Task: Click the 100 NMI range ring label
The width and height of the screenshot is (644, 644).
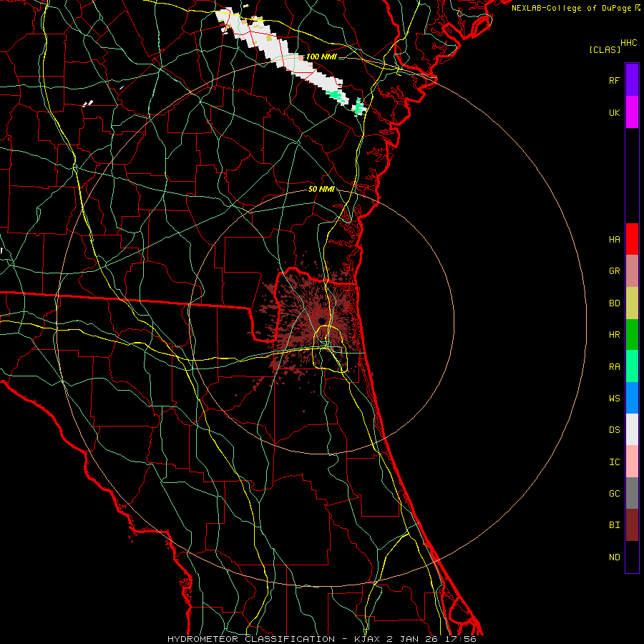Action: pos(321,57)
